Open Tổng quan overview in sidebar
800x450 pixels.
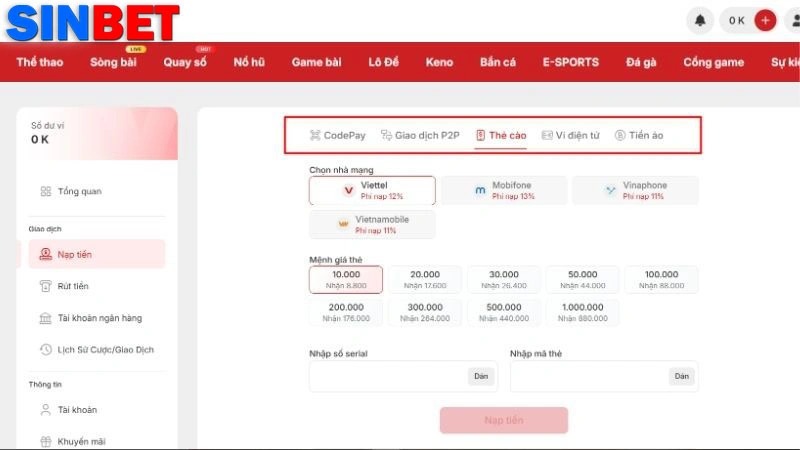79,191
